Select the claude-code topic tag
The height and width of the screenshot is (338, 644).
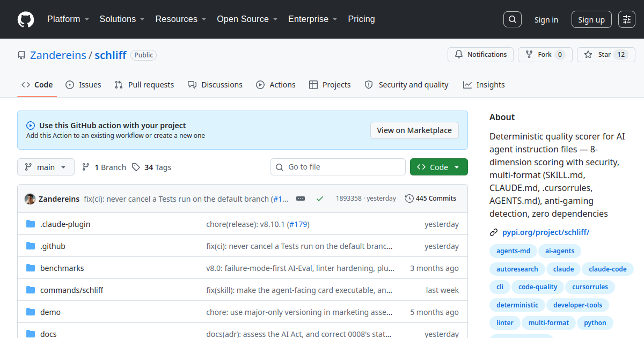(608, 269)
